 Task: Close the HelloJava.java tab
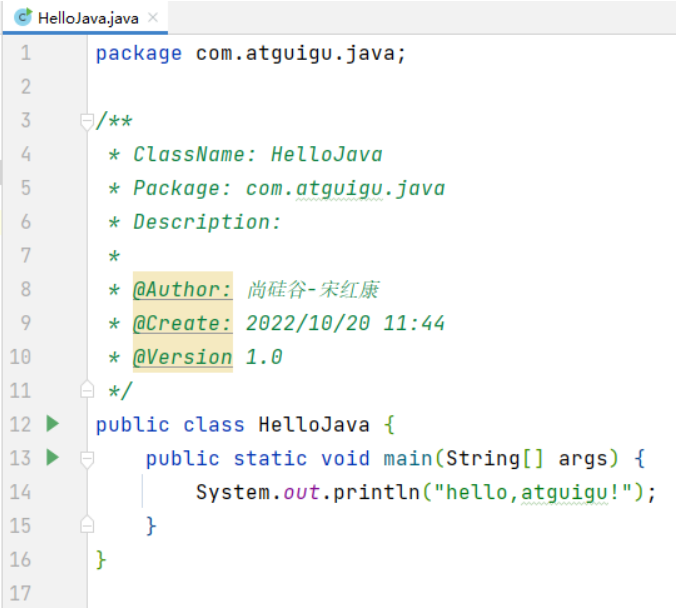click(x=153, y=18)
